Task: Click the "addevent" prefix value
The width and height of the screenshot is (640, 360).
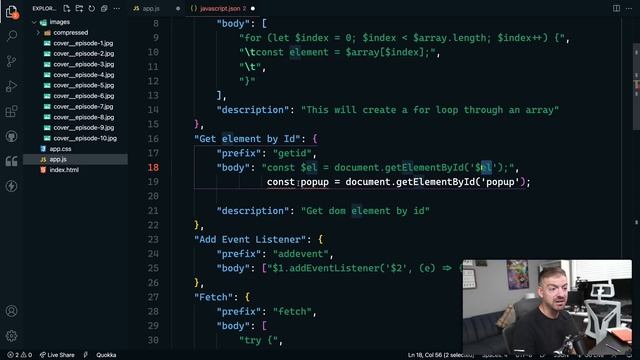Action: pos(300,254)
